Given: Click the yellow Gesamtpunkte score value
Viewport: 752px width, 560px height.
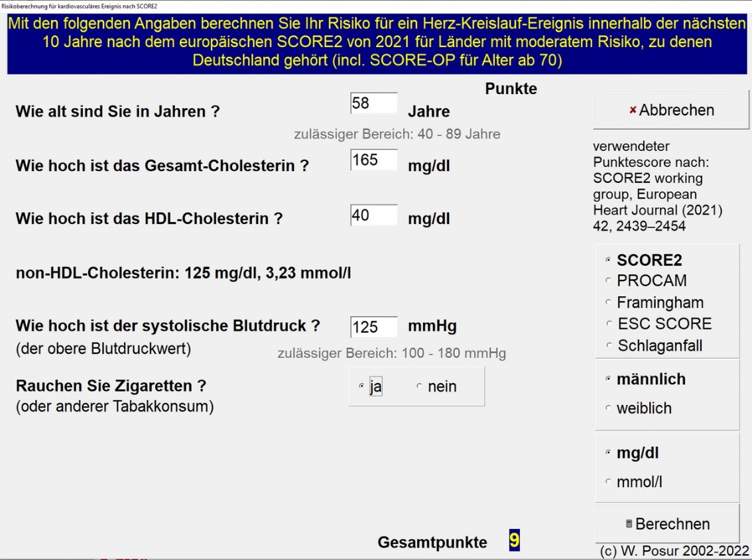Looking at the screenshot, I should point(514,541).
